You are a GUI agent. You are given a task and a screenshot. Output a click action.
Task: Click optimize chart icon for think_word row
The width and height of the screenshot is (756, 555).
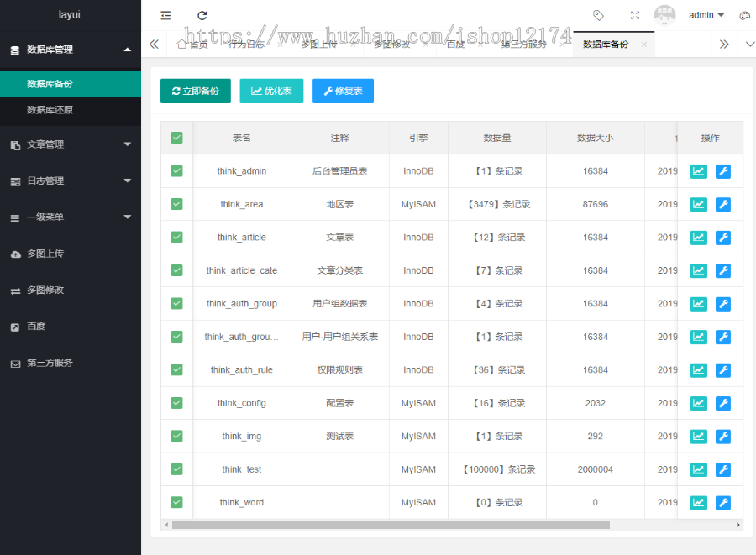pos(698,503)
